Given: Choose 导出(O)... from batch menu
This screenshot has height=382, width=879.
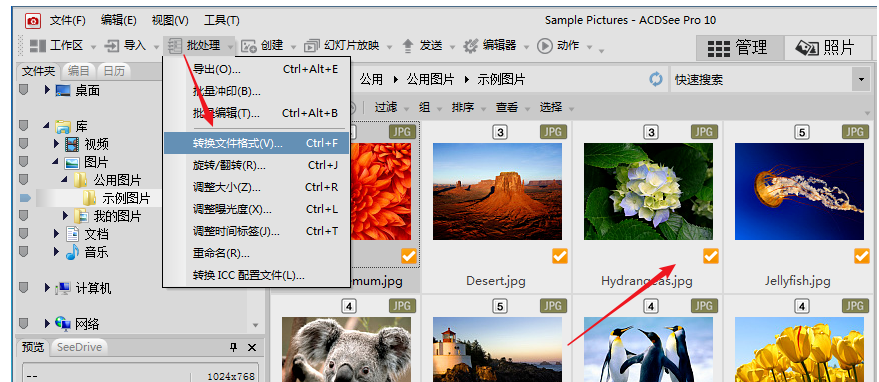Looking at the screenshot, I should coord(256,69).
